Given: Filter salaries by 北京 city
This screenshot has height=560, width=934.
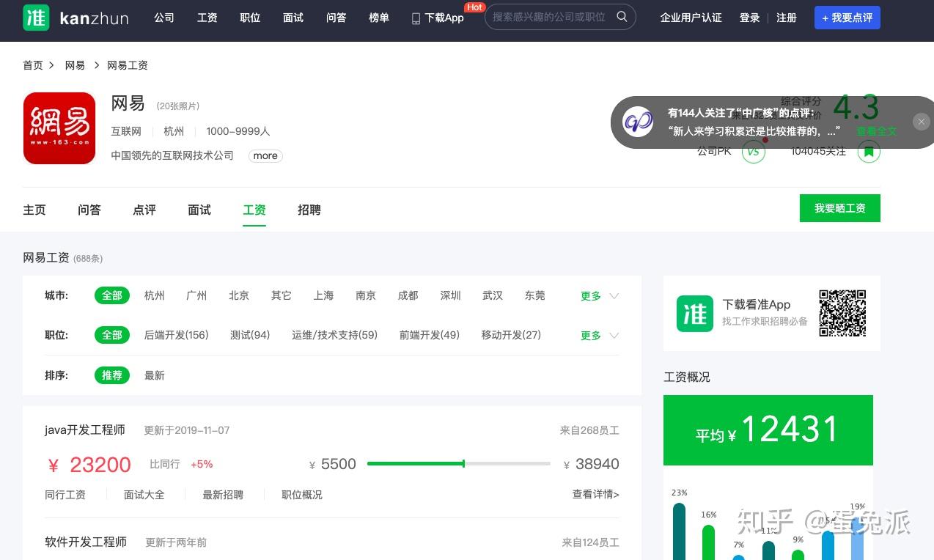Looking at the screenshot, I should click(239, 295).
